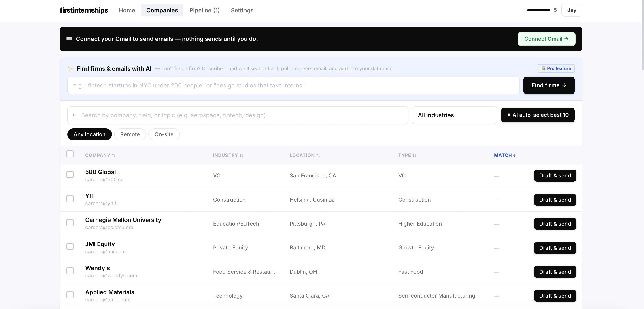The width and height of the screenshot is (644, 309).
Task: Toggle the select-all companies checkbox
Action: pyautogui.click(x=70, y=154)
